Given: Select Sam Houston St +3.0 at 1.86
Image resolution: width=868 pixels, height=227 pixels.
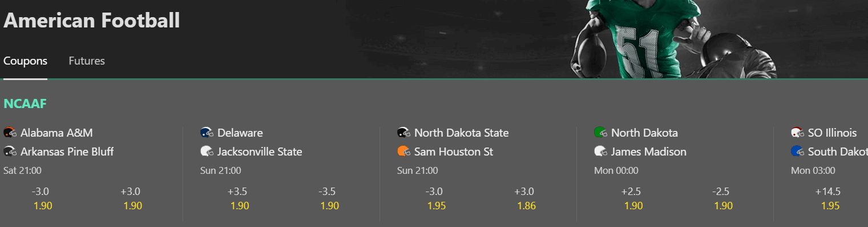Looking at the screenshot, I should point(527,198).
